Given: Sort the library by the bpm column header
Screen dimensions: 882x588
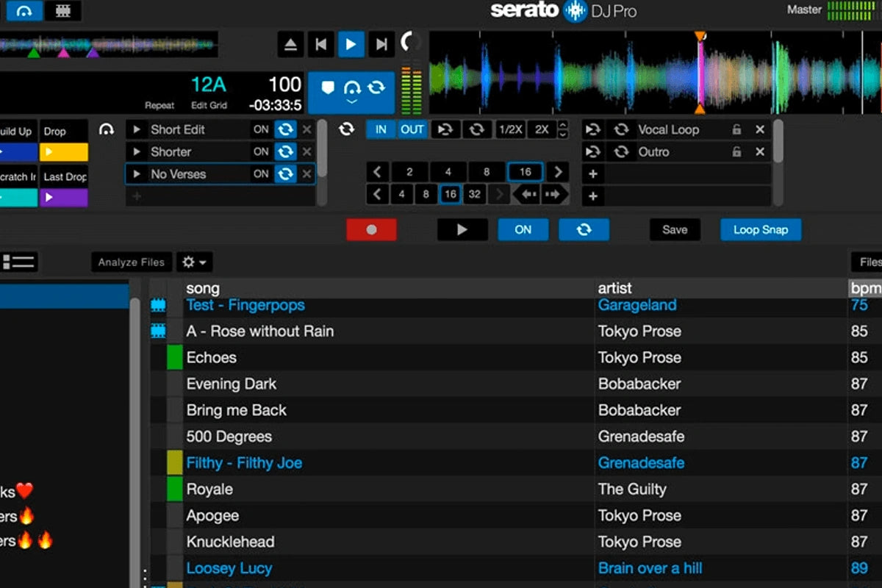Looking at the screenshot, I should [x=866, y=288].
